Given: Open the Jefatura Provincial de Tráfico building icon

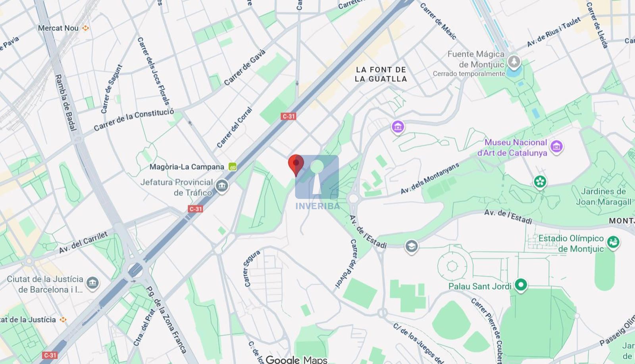Looking at the screenshot, I should (x=222, y=186).
